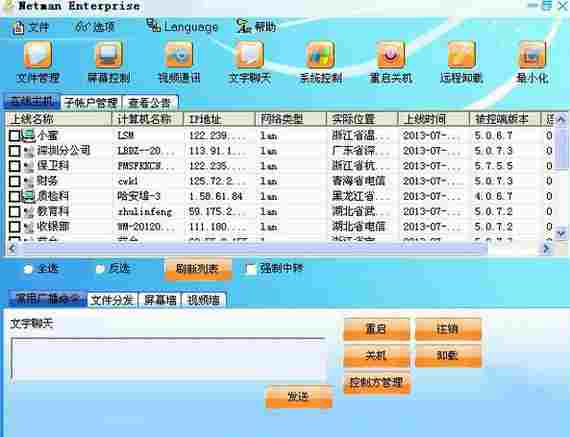The height and width of the screenshot is (437, 570).
Task: Sort by the 网络类型 column header
Action: tap(290, 119)
